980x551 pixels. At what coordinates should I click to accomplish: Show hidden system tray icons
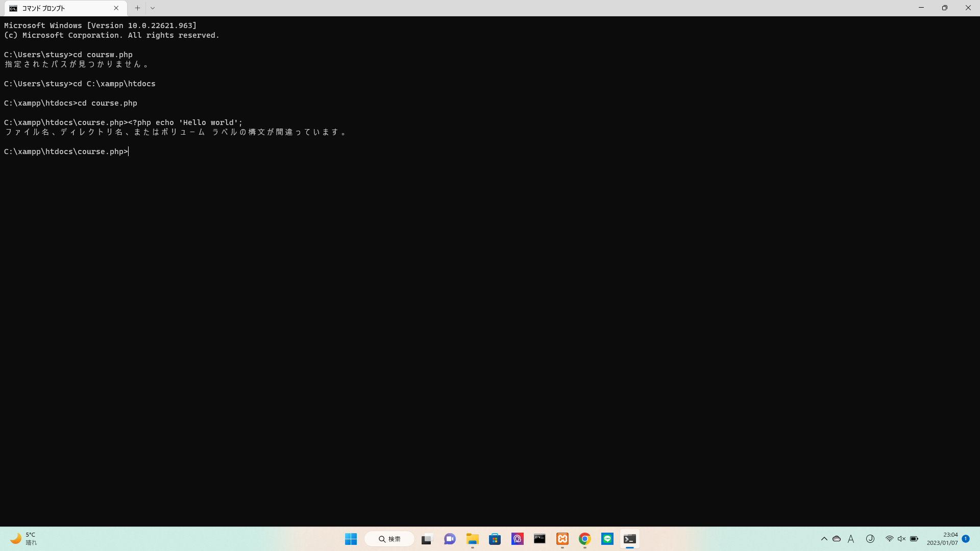[824, 539]
